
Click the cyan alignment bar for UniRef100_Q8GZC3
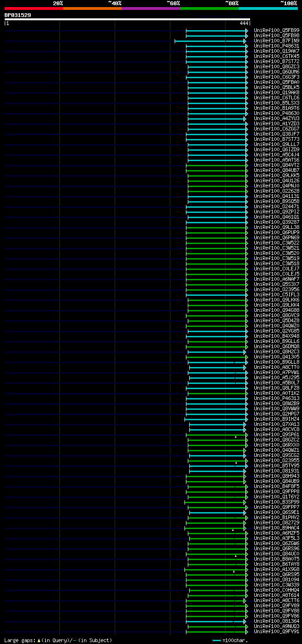tap(217, 66)
